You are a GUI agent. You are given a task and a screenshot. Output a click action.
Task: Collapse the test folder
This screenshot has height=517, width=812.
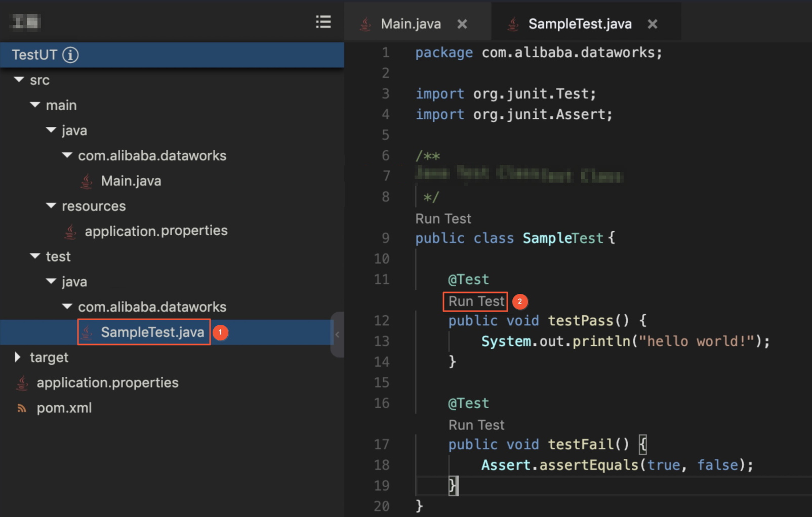35,256
